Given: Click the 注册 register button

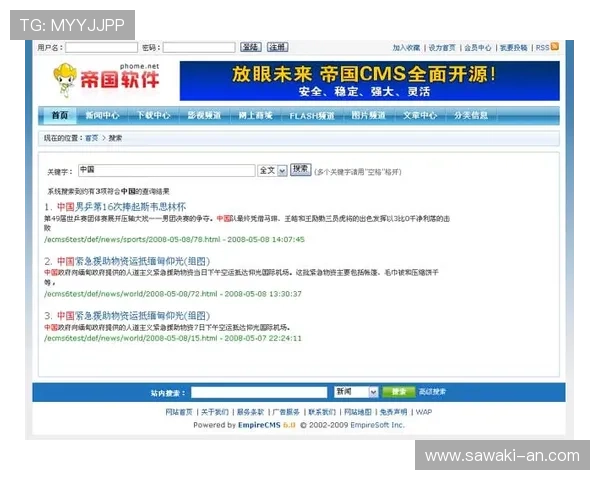Looking at the screenshot, I should click(x=277, y=47).
